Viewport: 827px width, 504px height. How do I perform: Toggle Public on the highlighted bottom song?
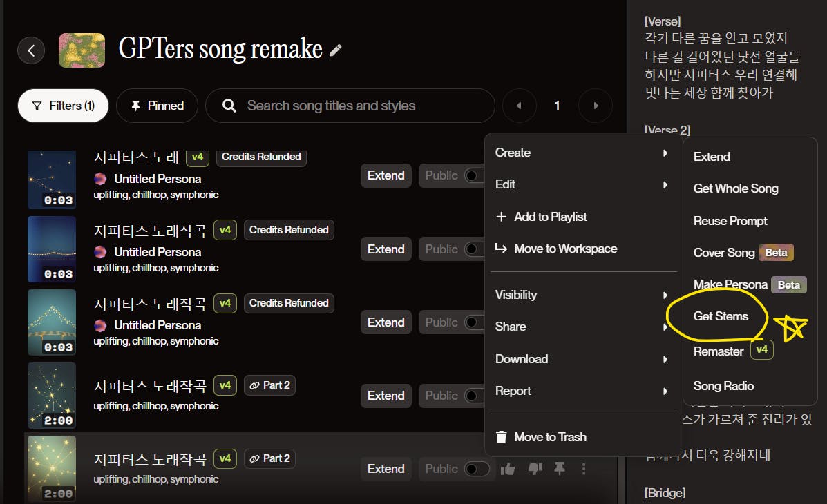coord(476,469)
